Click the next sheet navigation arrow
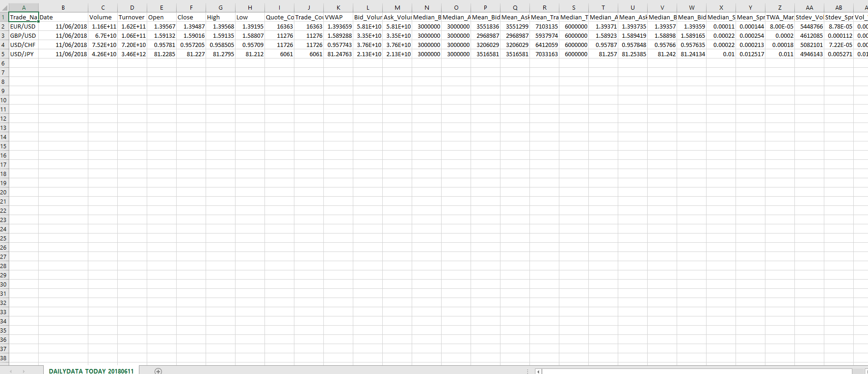 click(x=23, y=371)
